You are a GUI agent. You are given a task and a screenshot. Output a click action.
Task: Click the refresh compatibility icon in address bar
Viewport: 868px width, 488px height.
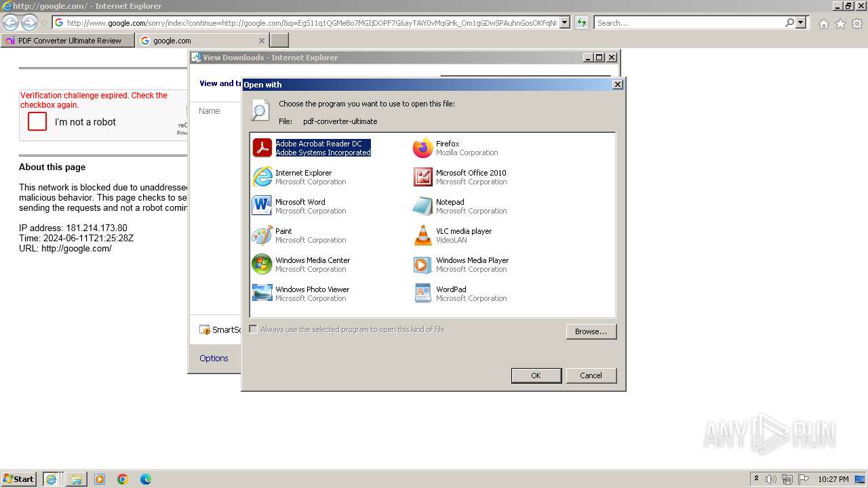[x=582, y=23]
